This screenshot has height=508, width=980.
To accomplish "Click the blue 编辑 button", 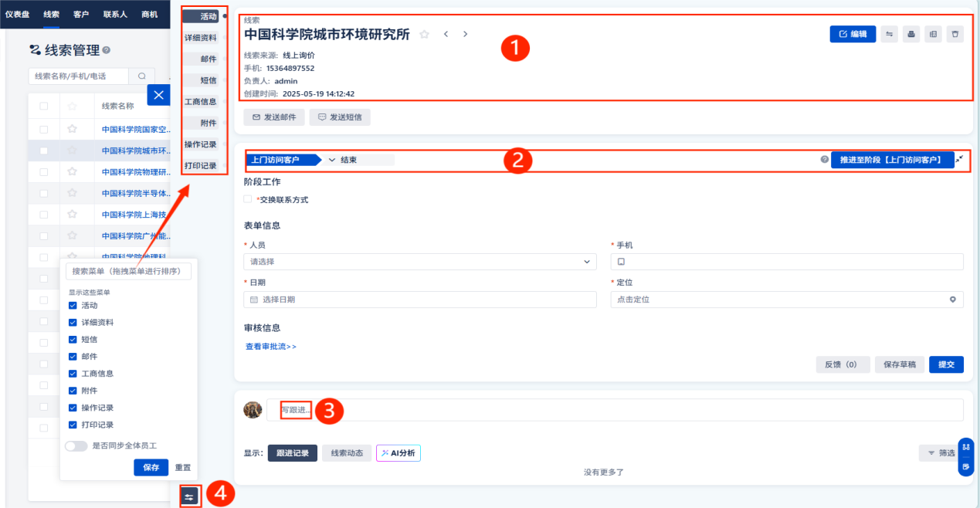I will click(x=853, y=34).
